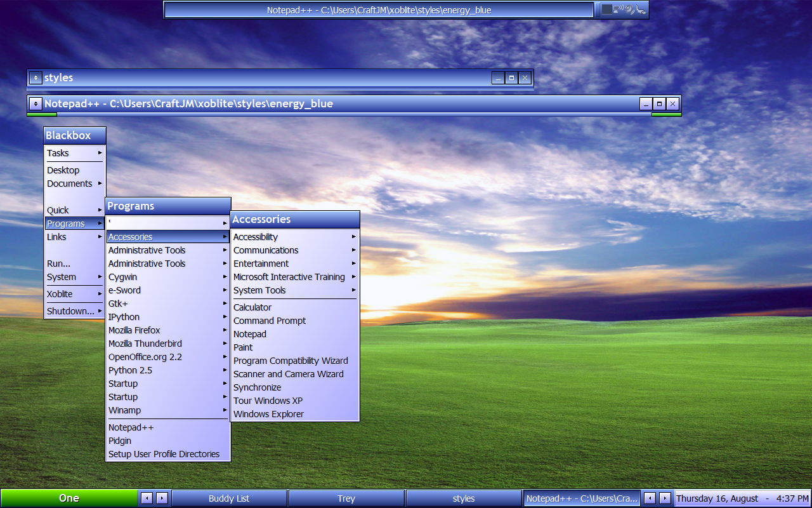The image size is (812, 508).
Task: Launch Pidgin from Programs menu
Action: 167,441
